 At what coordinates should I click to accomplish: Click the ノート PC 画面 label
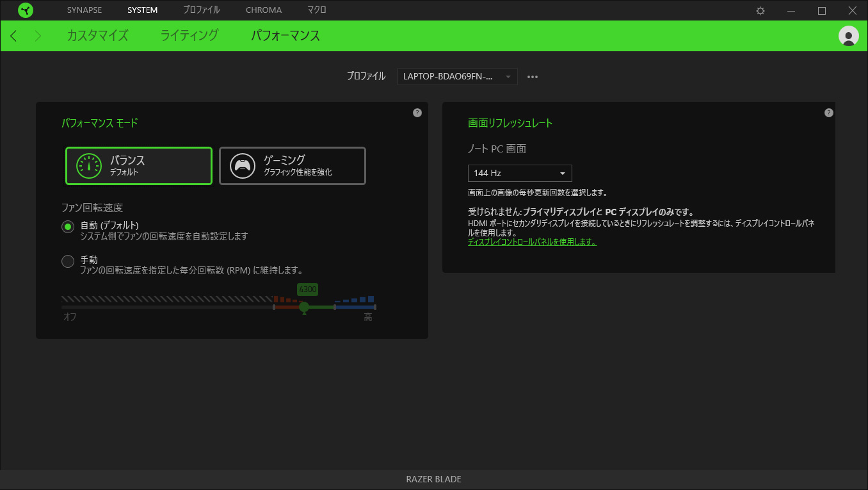pyautogui.click(x=497, y=149)
